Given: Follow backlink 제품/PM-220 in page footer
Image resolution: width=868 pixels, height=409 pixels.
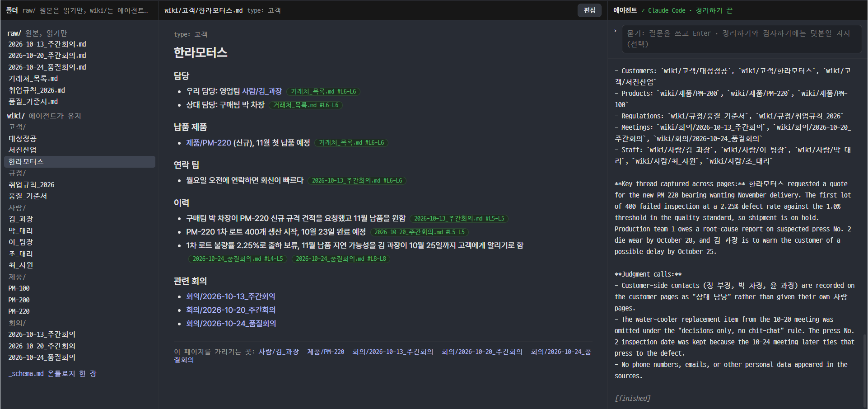Looking at the screenshot, I should pos(326,352).
